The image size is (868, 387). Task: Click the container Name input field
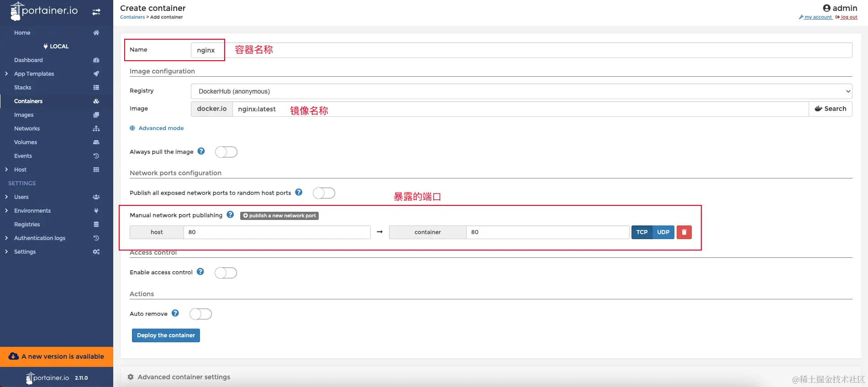point(521,50)
